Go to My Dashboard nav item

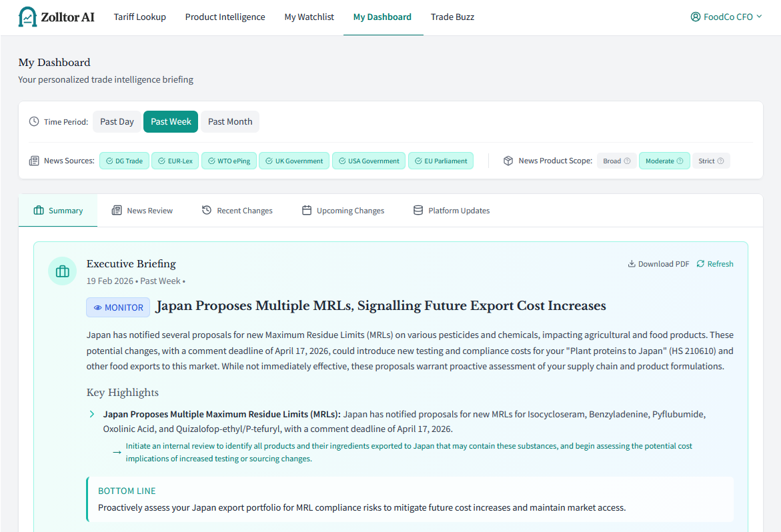(383, 17)
